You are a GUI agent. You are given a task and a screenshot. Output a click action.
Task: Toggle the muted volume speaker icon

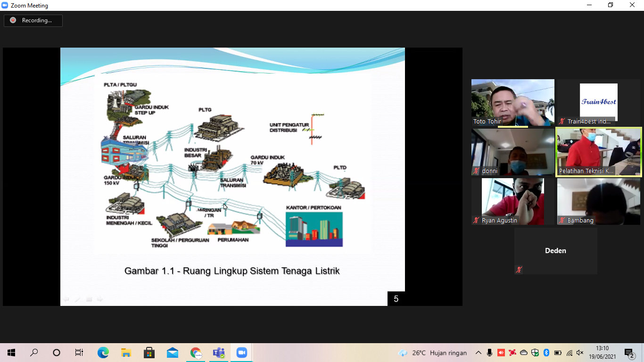580,353
